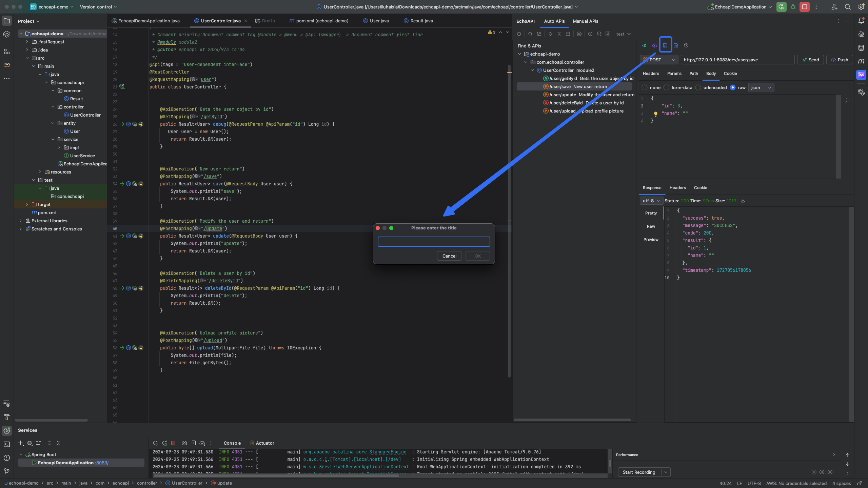Select the urlencoded body radio
The height and width of the screenshot is (488, 868).
698,87
